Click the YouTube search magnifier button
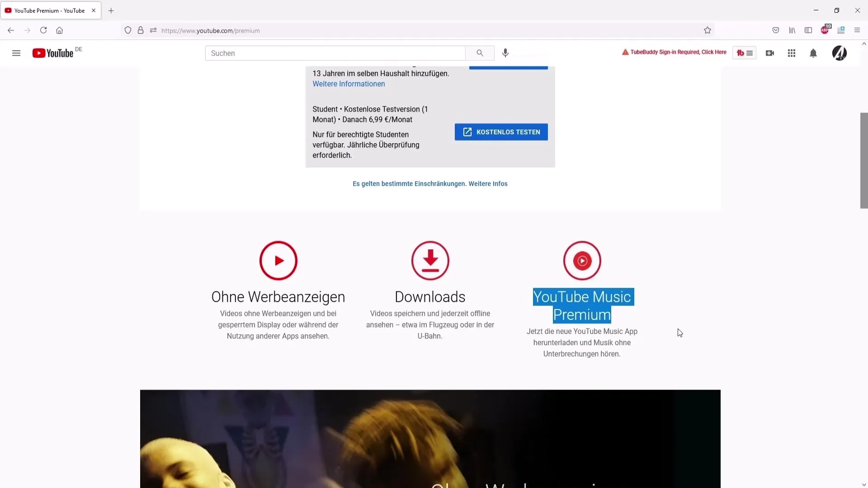This screenshot has width=868, height=488. [480, 53]
